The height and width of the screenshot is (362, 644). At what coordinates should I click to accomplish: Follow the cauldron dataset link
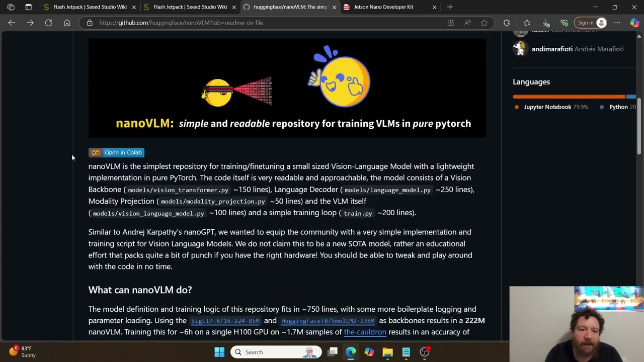pyautogui.click(x=365, y=332)
